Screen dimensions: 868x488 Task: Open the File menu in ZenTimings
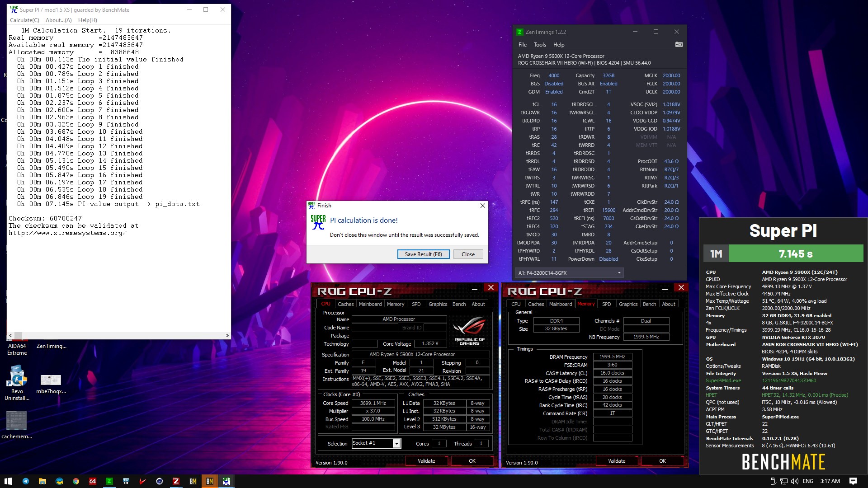523,45
